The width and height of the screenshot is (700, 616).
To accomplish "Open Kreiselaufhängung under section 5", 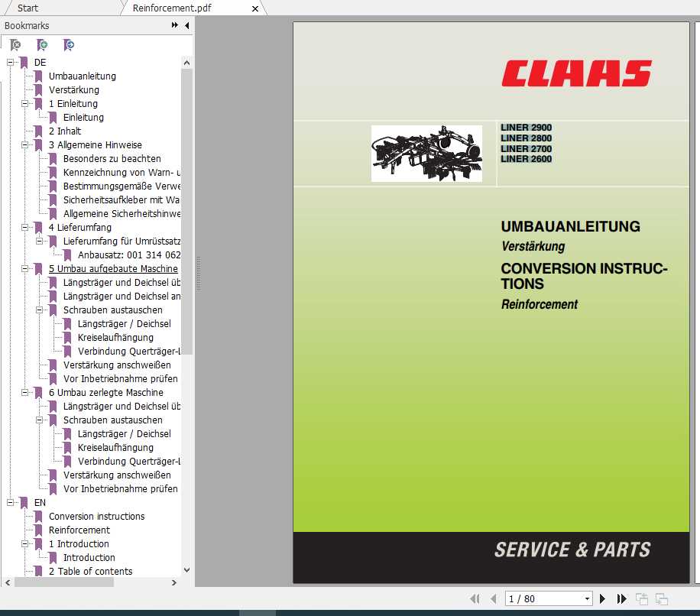I will pyautogui.click(x=115, y=338).
